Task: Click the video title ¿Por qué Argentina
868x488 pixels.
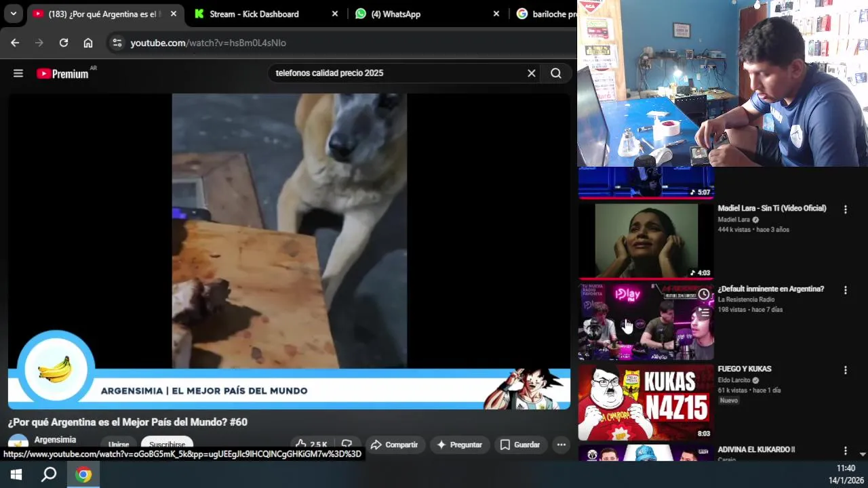Action: (x=127, y=422)
